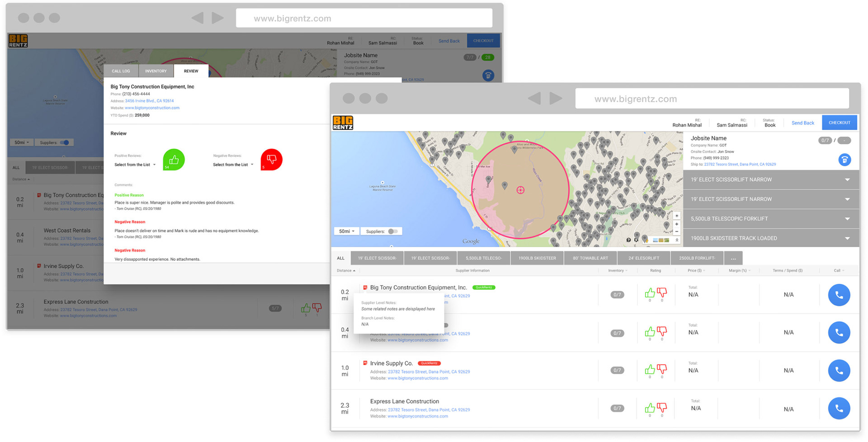Click the front window URL address bar
The image size is (868, 442).
(712, 99)
